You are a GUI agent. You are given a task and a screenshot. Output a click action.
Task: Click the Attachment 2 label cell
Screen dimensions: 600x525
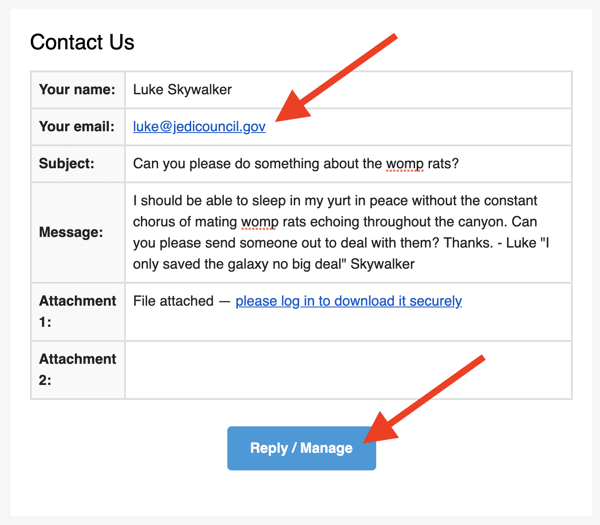coord(78,370)
